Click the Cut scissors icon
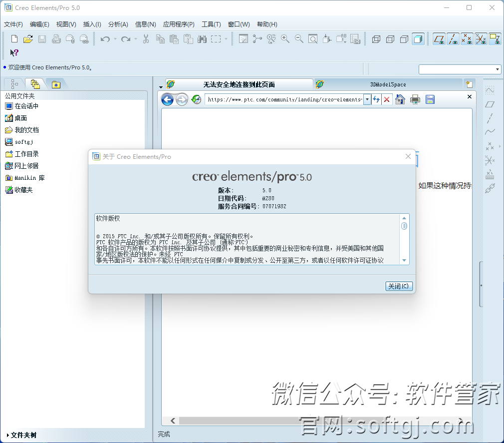 coord(146,39)
